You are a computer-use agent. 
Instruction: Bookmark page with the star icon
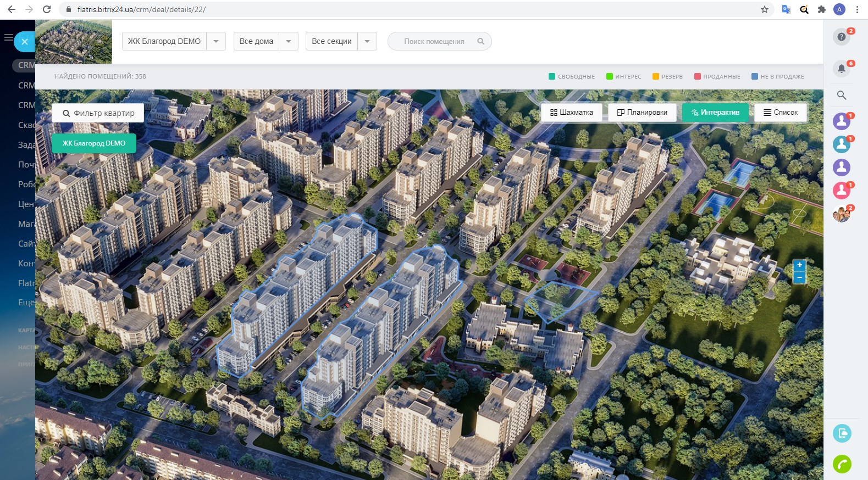764,9
